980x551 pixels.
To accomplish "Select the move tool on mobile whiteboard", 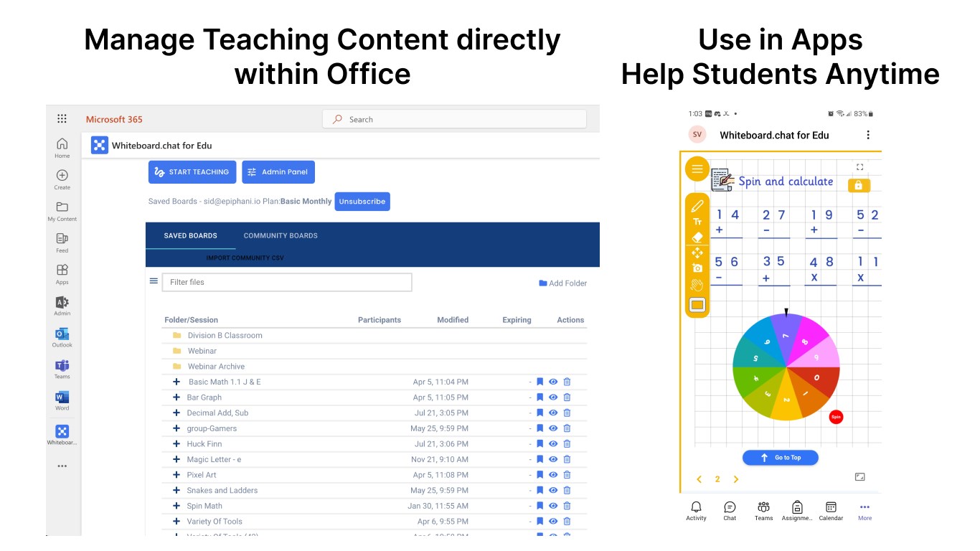I will click(x=697, y=253).
